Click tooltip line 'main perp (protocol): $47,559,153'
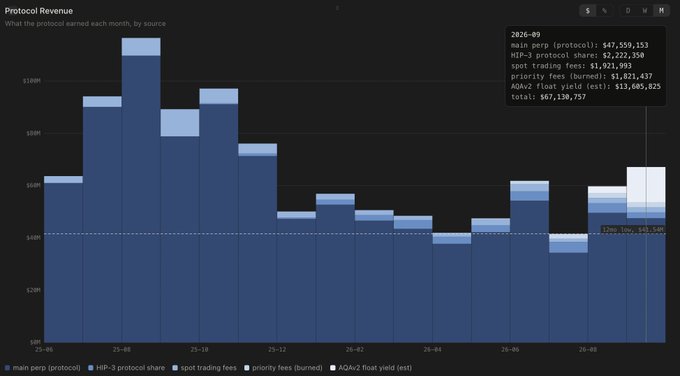680x376 pixels. pyautogui.click(x=579, y=45)
